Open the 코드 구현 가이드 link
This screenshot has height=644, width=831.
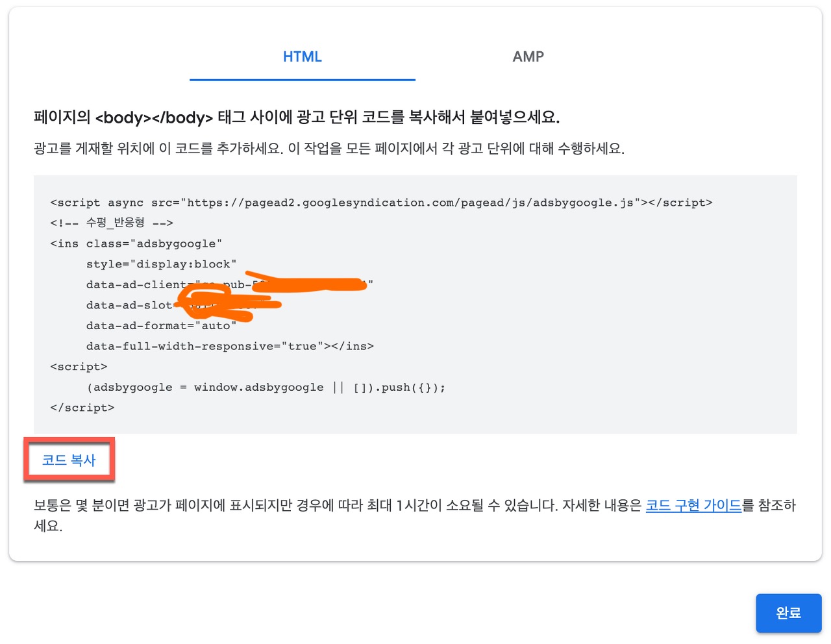pyautogui.click(x=693, y=505)
